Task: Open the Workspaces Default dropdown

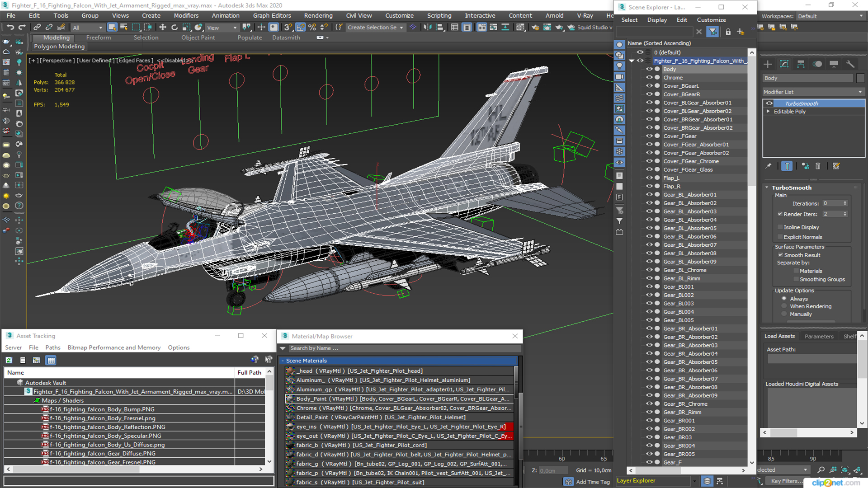Action: [x=830, y=16]
